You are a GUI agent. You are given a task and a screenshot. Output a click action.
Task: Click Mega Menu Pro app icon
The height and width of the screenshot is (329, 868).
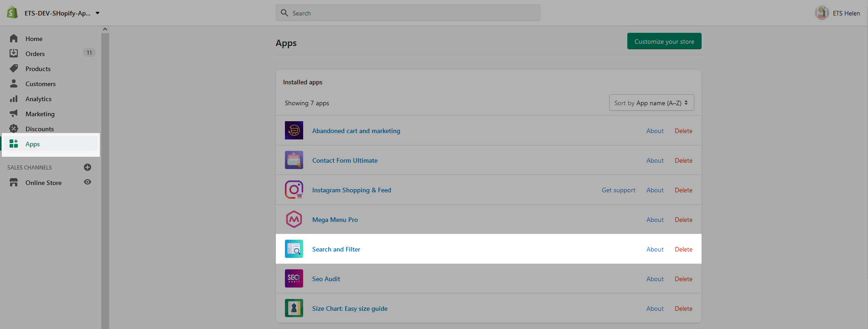294,219
